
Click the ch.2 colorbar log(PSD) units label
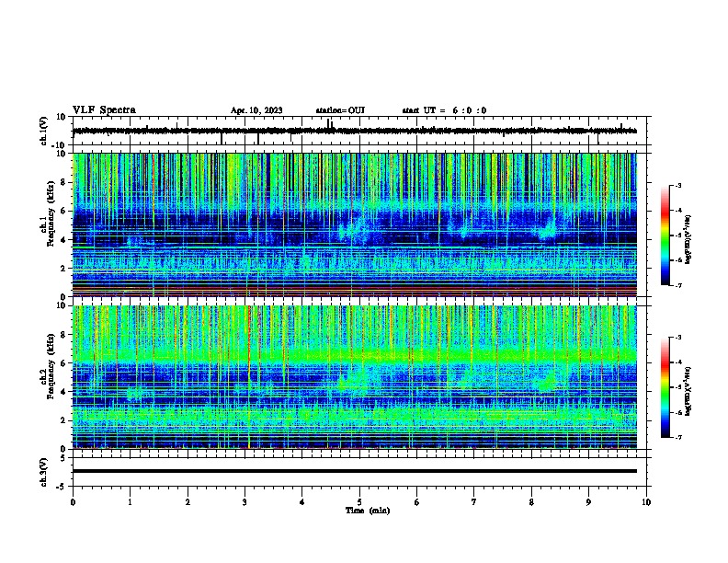(x=688, y=391)
